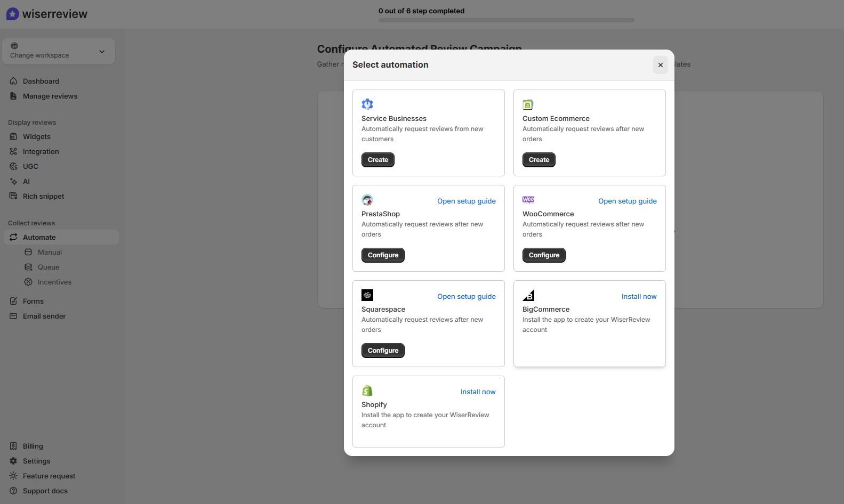Open setup guide for WooCommerce
This screenshot has height=504, width=844.
pyautogui.click(x=628, y=201)
